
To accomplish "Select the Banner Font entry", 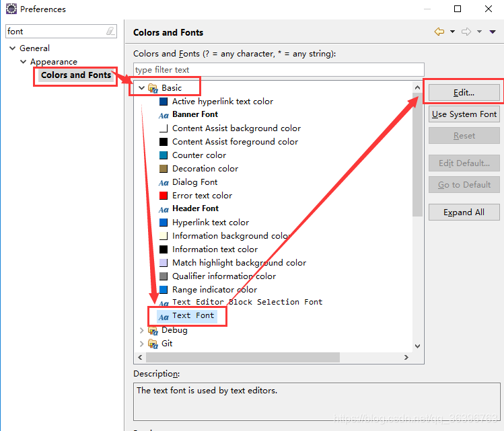I will (x=195, y=114).
